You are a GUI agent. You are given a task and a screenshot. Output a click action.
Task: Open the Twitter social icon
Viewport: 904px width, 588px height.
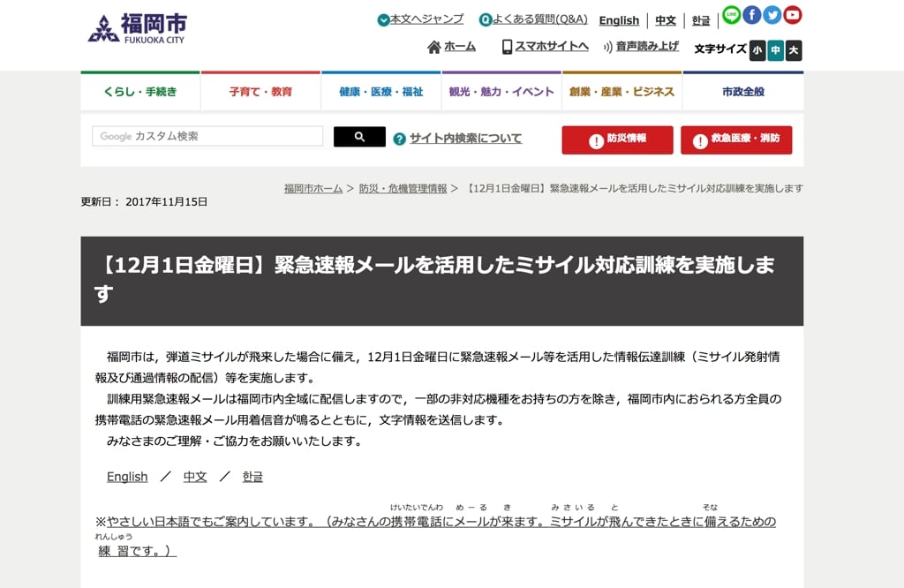click(772, 15)
